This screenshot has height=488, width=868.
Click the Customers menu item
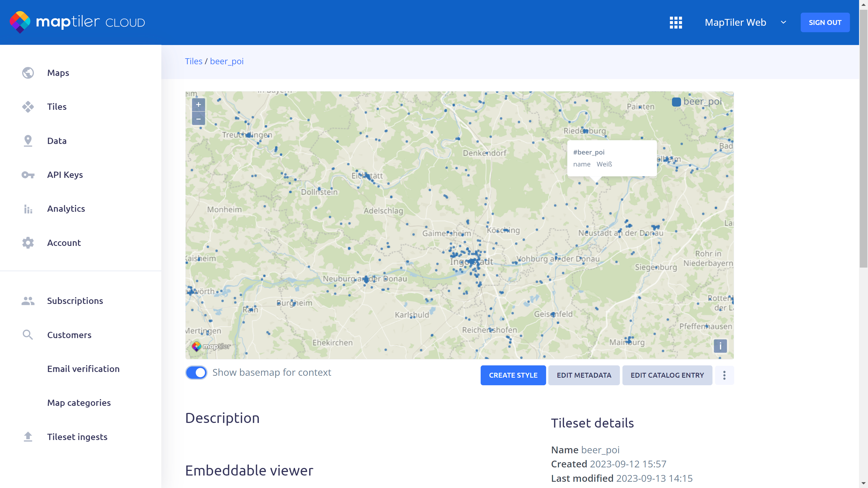click(69, 334)
